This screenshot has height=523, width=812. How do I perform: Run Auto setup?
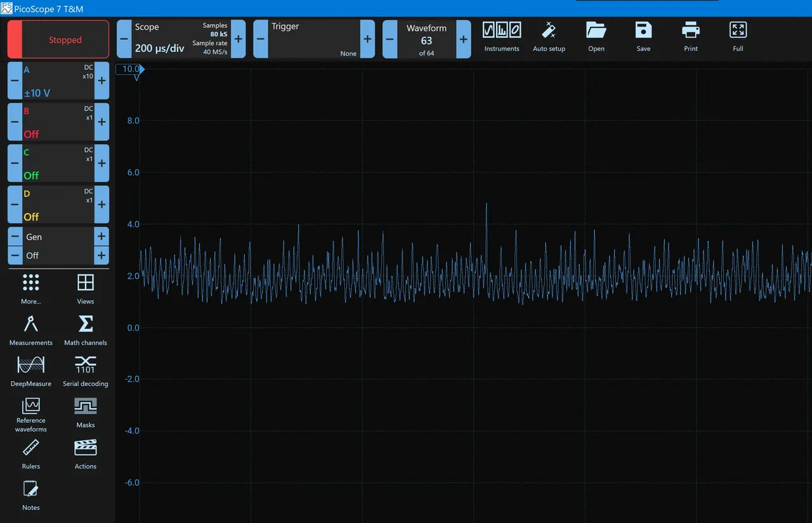click(549, 30)
